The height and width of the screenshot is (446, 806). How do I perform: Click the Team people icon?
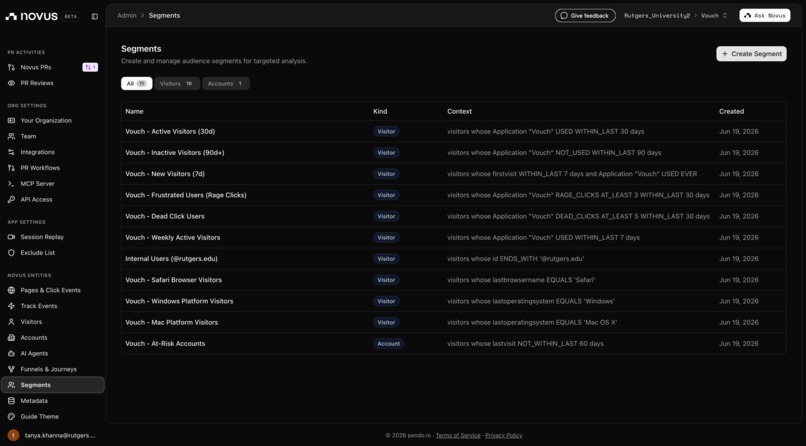[x=11, y=137]
